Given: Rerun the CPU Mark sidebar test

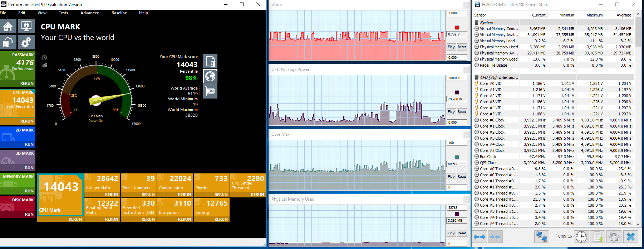Looking at the screenshot, I should click(27, 121).
